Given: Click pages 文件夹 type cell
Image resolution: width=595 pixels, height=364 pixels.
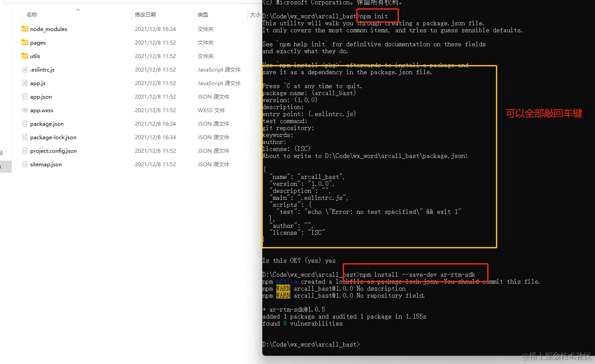Looking at the screenshot, I should [206, 43].
